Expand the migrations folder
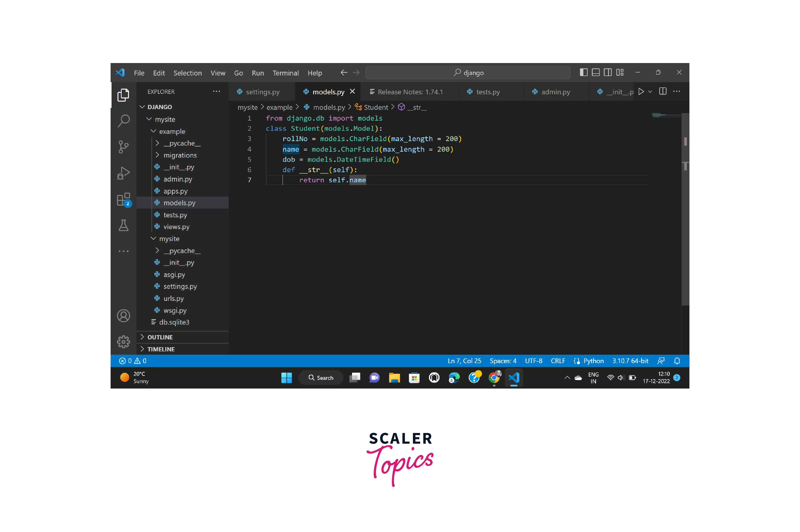This screenshot has width=800, height=532. click(x=180, y=155)
